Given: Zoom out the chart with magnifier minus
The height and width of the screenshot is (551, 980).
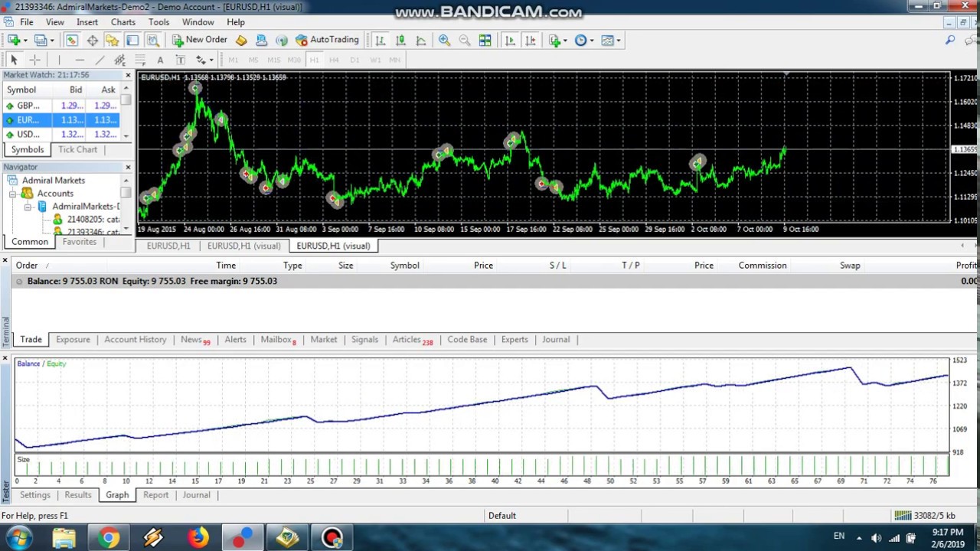Looking at the screenshot, I should pos(464,40).
